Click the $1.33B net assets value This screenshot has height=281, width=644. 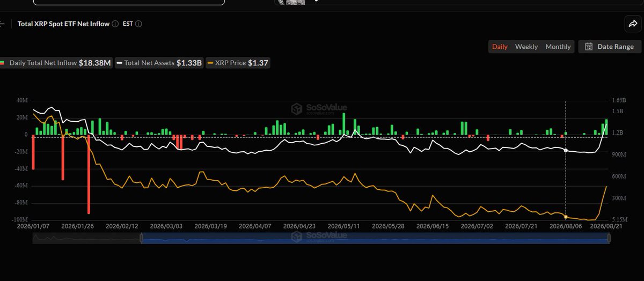click(189, 63)
